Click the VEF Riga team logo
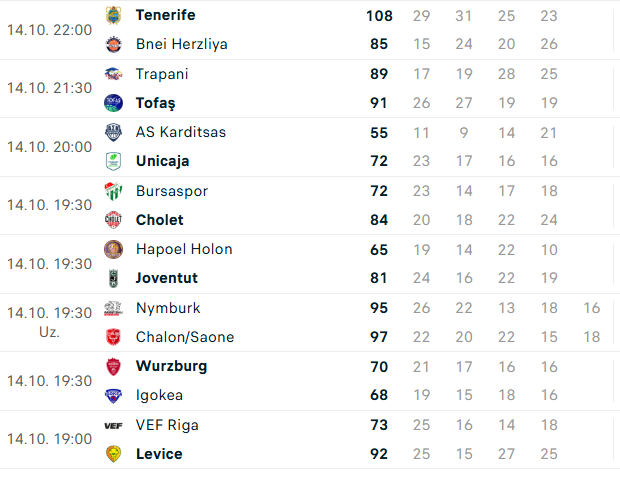This screenshot has width=620, height=477. pyautogui.click(x=114, y=425)
